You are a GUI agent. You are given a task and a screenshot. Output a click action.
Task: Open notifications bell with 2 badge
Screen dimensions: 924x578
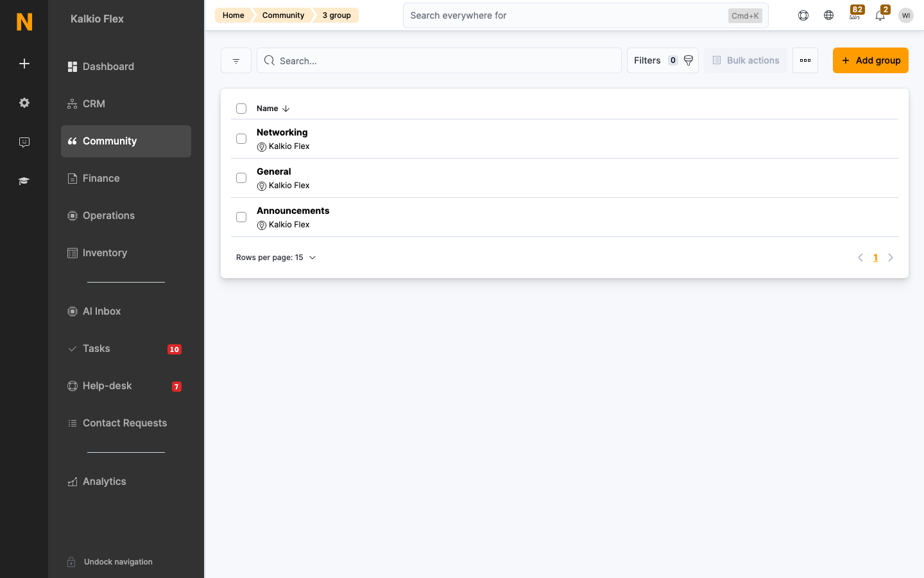pyautogui.click(x=881, y=14)
